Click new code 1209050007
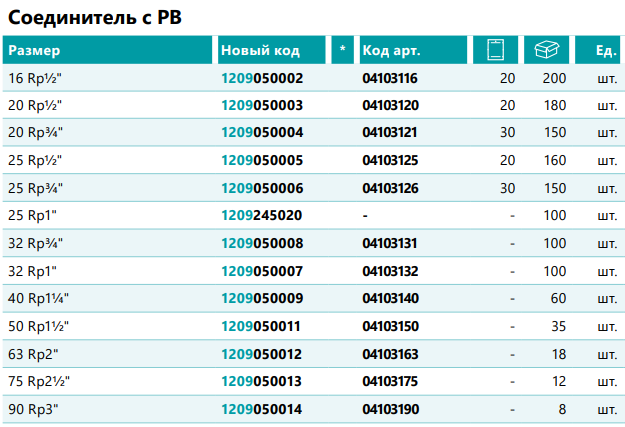 pos(262,271)
